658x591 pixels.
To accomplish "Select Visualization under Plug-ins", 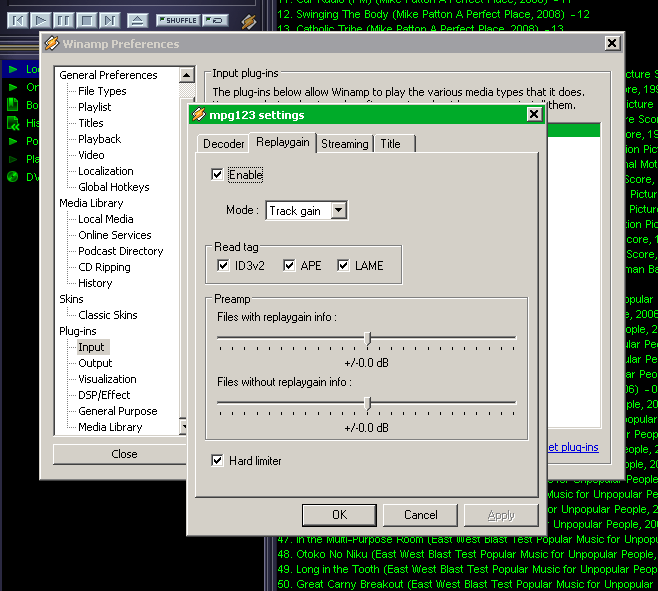I will click(107, 379).
